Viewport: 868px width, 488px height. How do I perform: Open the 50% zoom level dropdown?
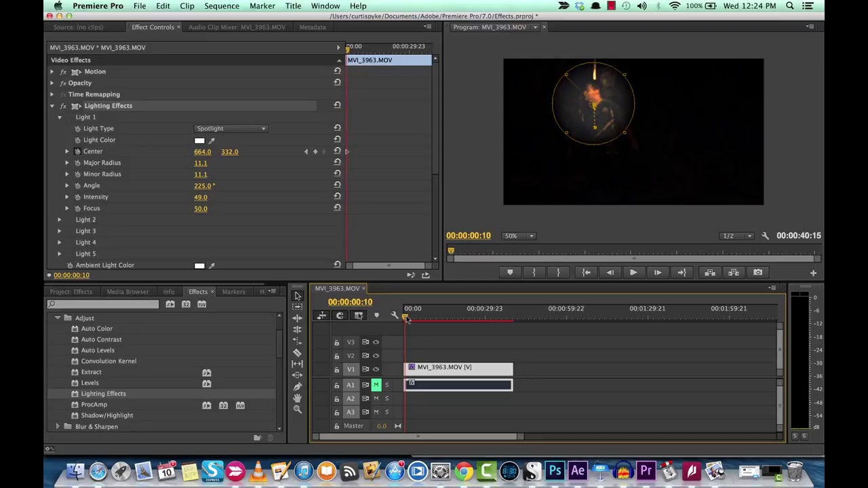pyautogui.click(x=519, y=236)
